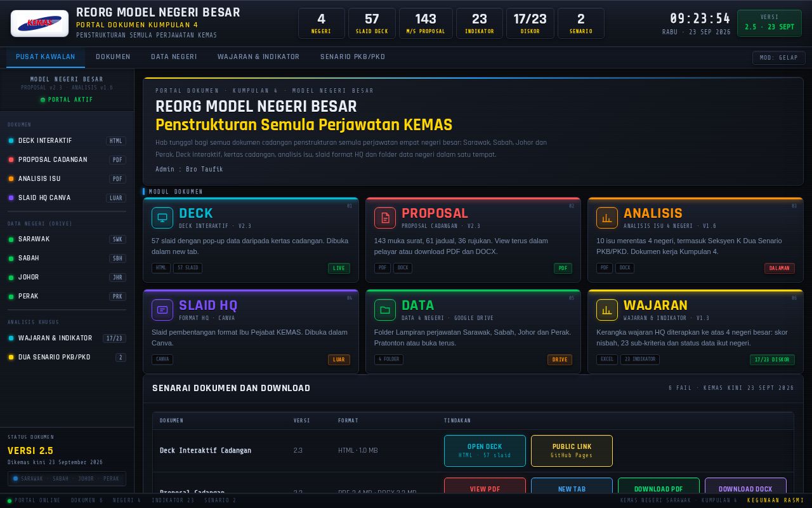
Task: Click the PROPOSAL document icon
Action: pos(385,218)
